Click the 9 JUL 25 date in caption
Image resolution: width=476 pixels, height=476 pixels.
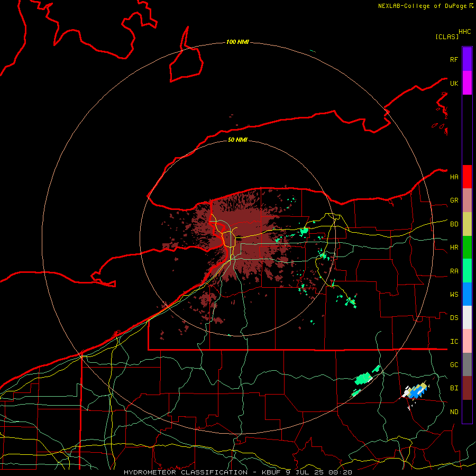point(305,472)
